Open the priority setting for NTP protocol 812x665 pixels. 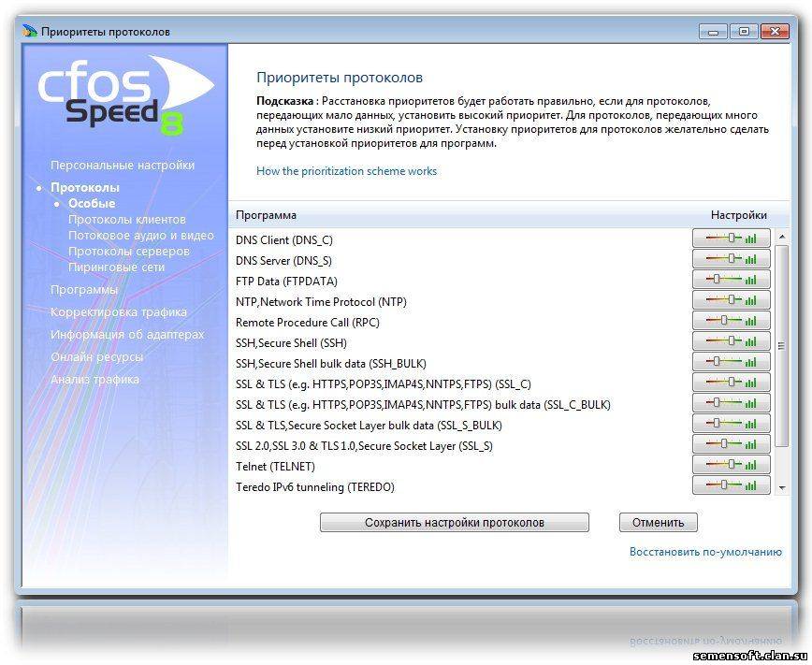point(731,301)
